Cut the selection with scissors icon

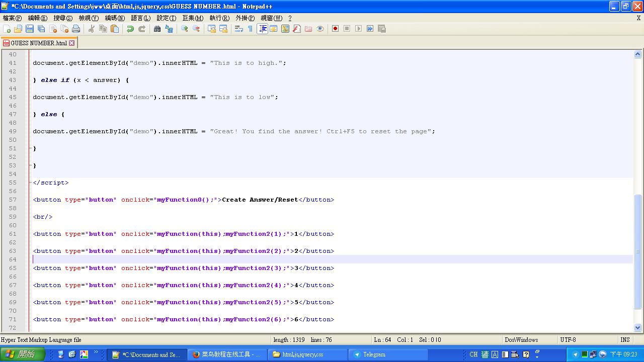pyautogui.click(x=92, y=29)
